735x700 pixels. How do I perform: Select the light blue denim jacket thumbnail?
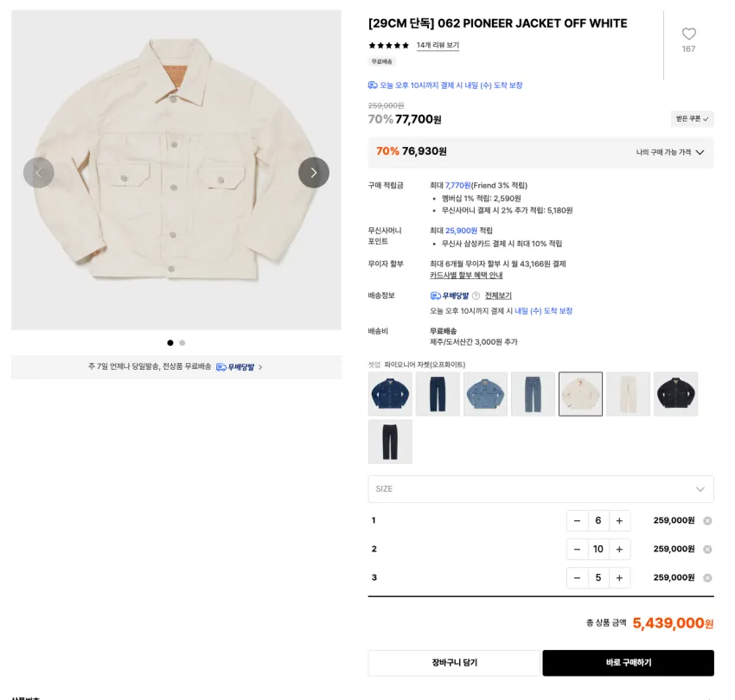(x=485, y=394)
